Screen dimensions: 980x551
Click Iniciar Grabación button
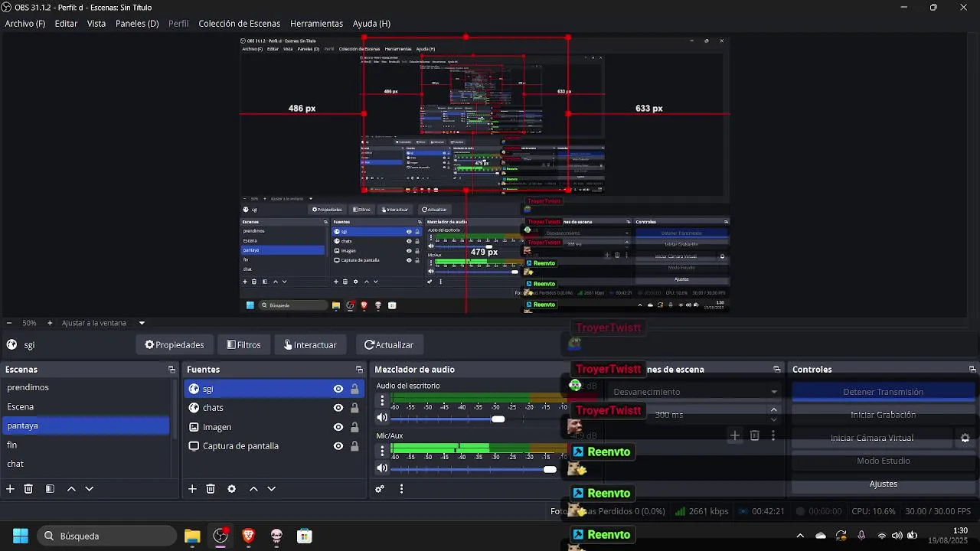point(883,415)
